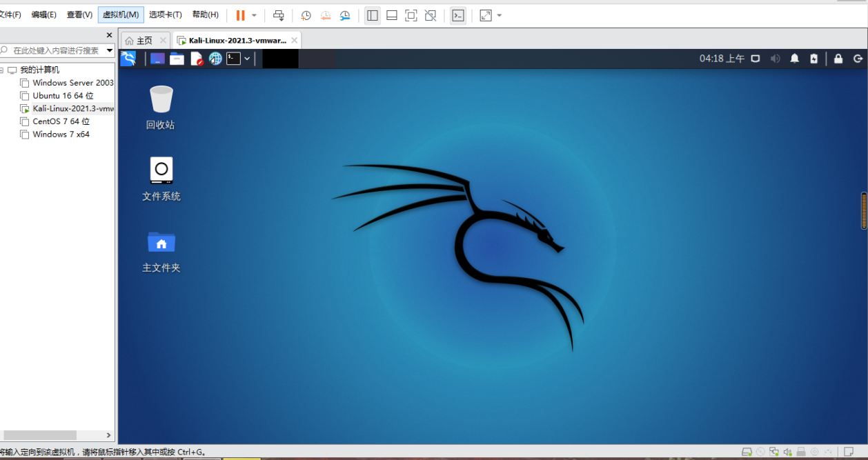Select the 主文件夹 desktop icon
This screenshot has height=460, width=868.
(x=161, y=251)
